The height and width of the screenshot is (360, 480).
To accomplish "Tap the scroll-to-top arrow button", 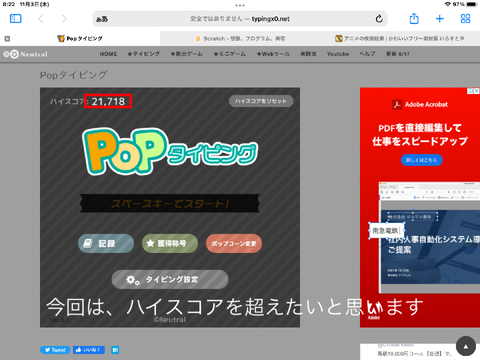I will click(466, 346).
